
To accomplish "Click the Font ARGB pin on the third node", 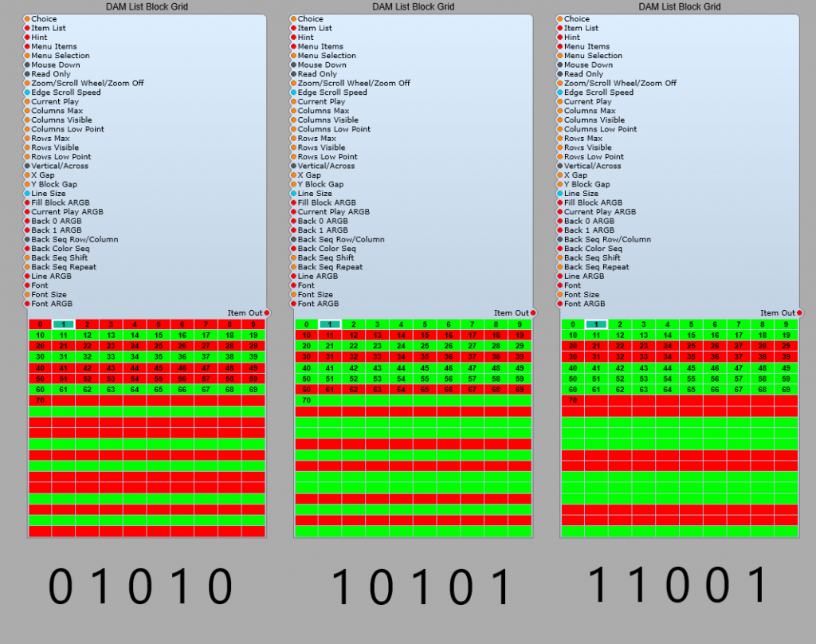I will 561,304.
